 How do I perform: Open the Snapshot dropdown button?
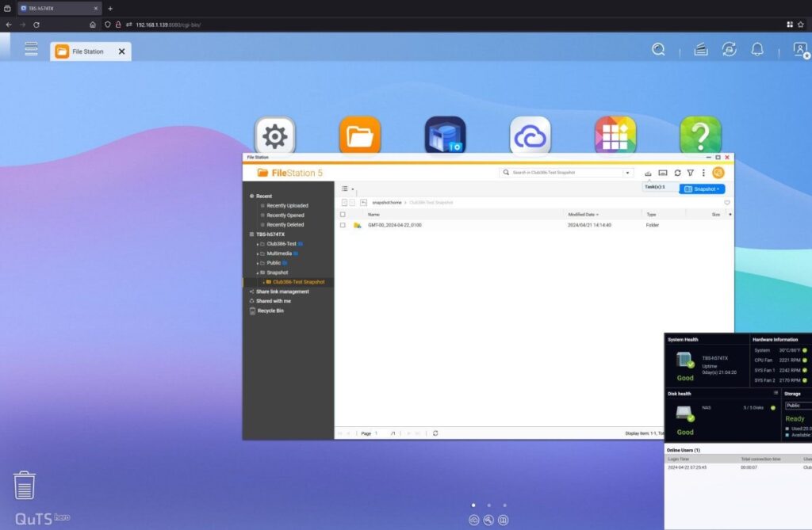click(702, 189)
